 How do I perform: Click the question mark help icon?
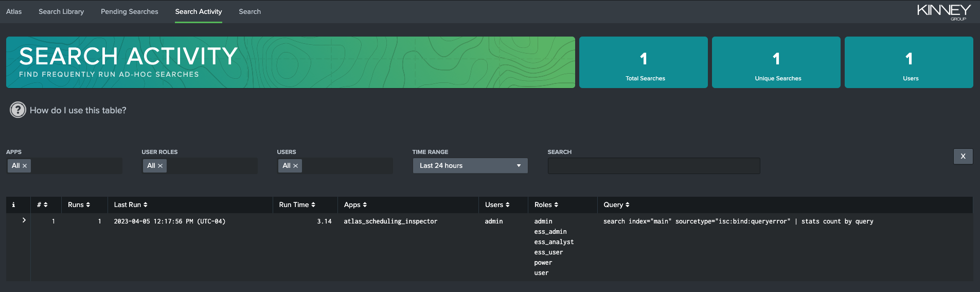pyautogui.click(x=18, y=110)
